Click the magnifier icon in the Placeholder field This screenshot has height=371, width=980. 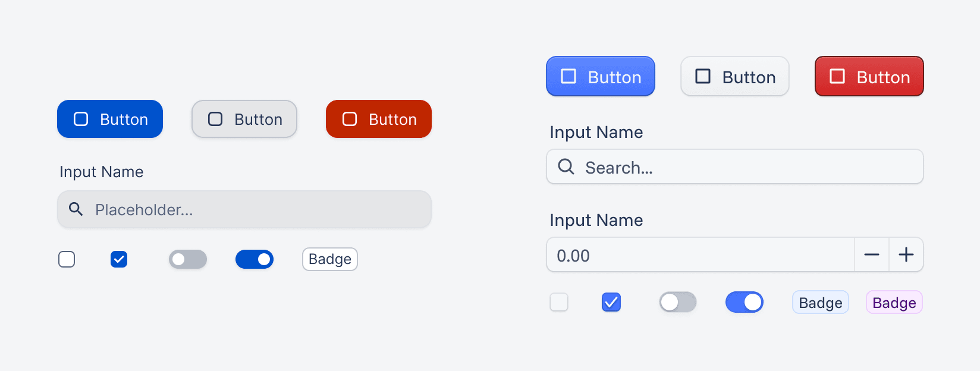(76, 209)
